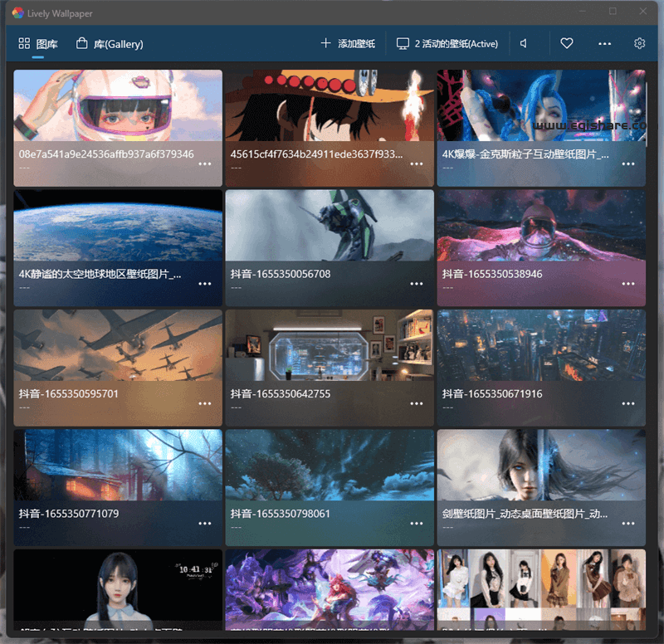Open more options for 抖音-1655350771079 wallpaper
The image size is (664, 644).
coord(205,524)
